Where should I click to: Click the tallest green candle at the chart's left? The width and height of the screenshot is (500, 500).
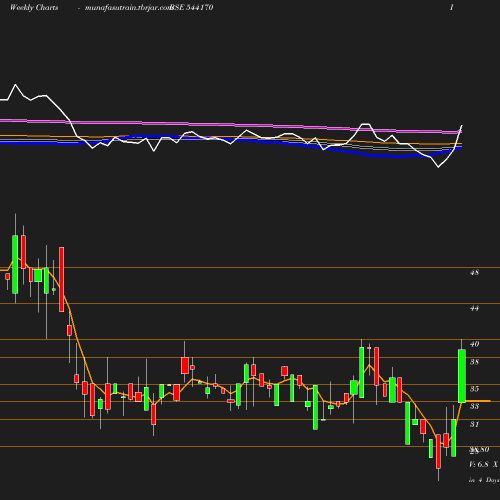point(15,264)
